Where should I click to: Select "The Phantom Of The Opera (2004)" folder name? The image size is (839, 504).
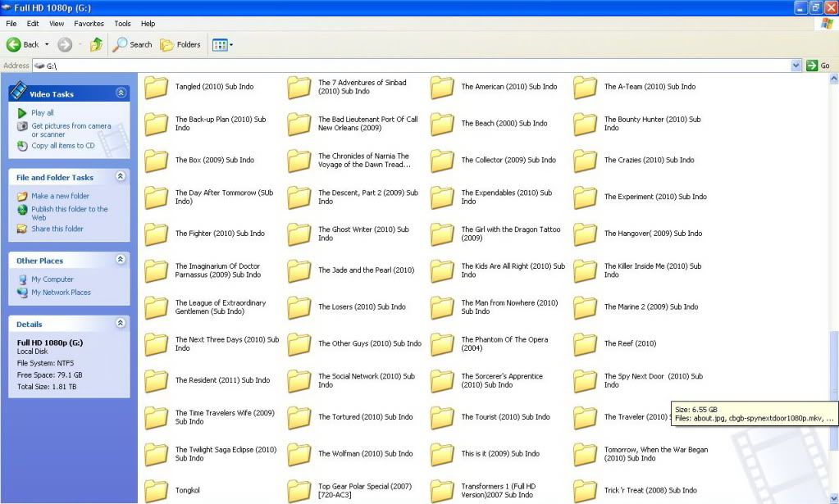pos(504,344)
